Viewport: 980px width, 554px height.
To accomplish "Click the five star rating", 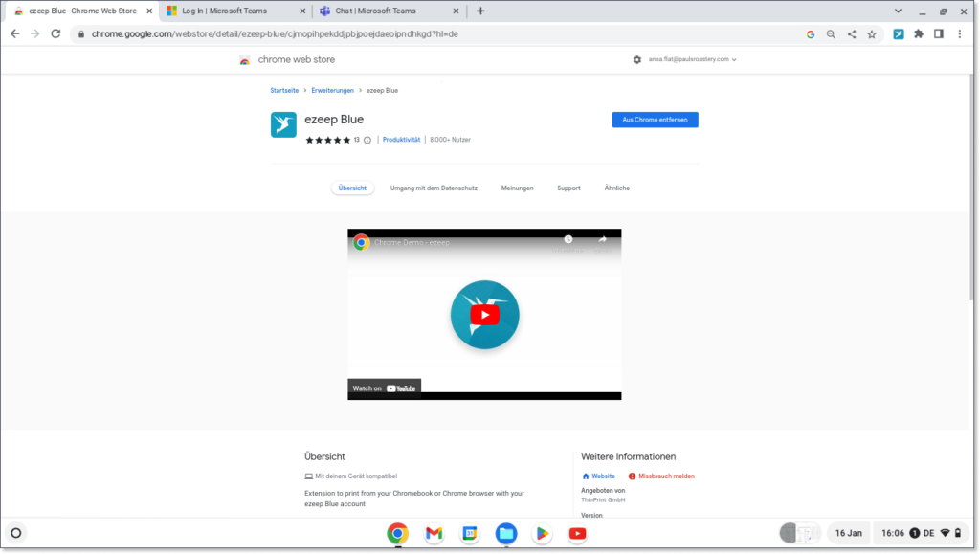I will [x=327, y=140].
